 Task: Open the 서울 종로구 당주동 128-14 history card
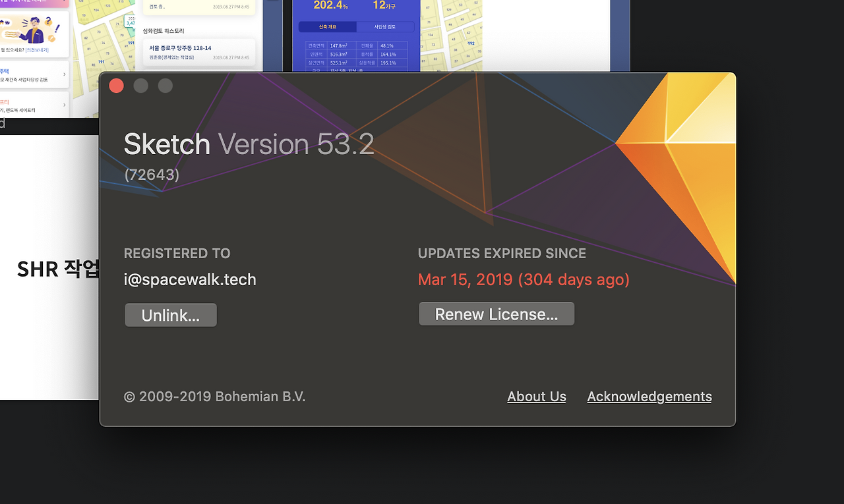pyautogui.click(x=199, y=53)
